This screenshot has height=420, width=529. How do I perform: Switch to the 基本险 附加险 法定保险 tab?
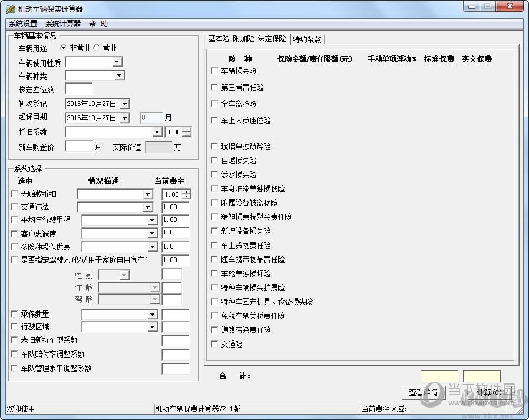click(247, 39)
